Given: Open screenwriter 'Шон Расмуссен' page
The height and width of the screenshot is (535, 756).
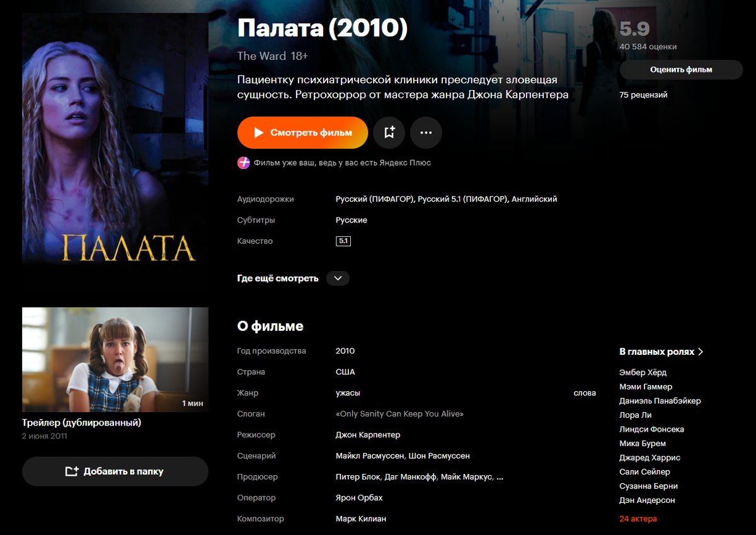Looking at the screenshot, I should (x=439, y=456).
